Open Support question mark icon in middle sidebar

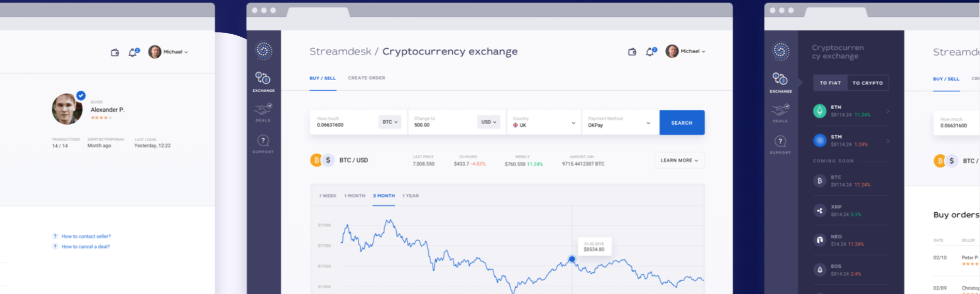pyautogui.click(x=263, y=142)
